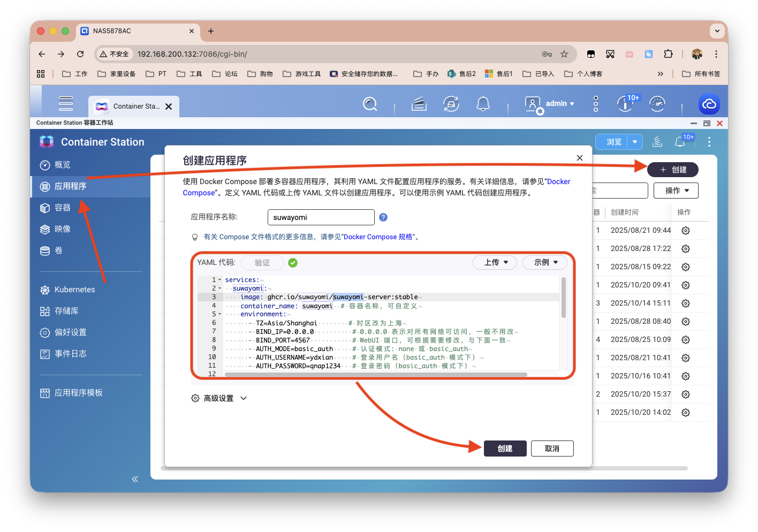The height and width of the screenshot is (532, 758).
Task: Expand the 高级设置 advanced settings section
Action: (x=219, y=398)
